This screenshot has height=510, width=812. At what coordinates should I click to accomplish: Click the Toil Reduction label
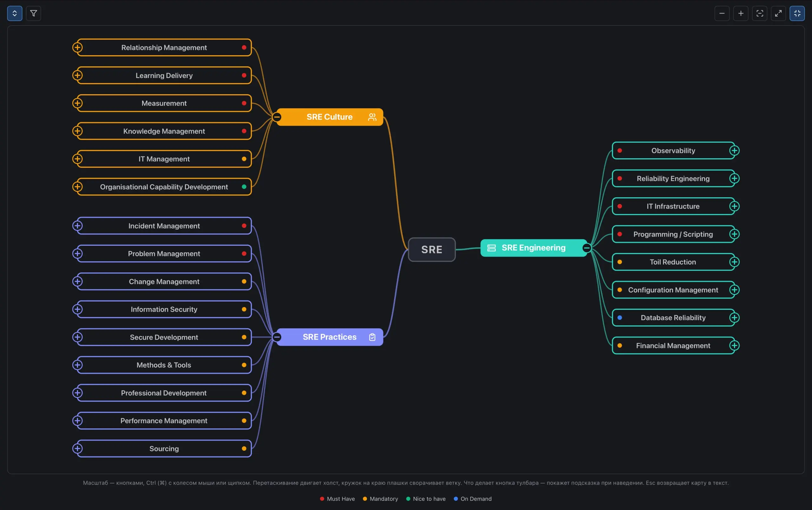coord(673,262)
